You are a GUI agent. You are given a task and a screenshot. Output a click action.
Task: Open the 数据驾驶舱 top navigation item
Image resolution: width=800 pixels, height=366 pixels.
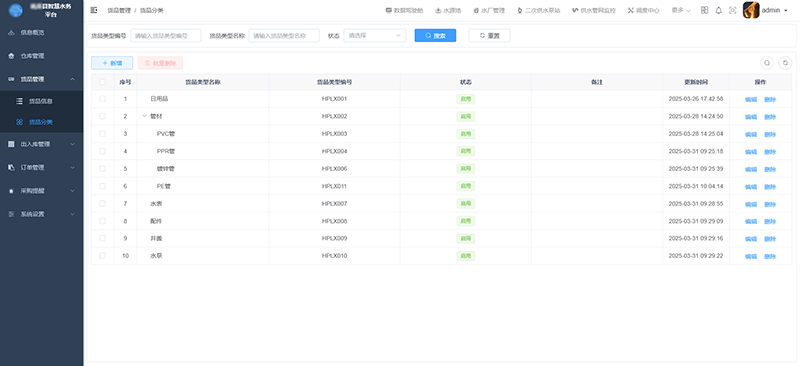coord(405,10)
